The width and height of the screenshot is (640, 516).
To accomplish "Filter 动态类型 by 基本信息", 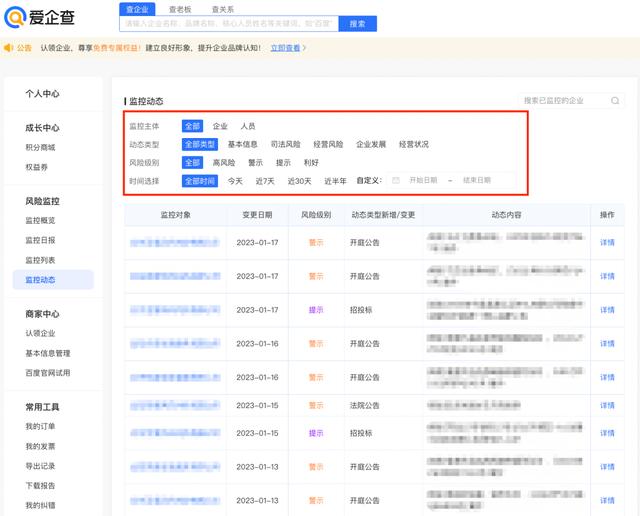I will [x=242, y=145].
